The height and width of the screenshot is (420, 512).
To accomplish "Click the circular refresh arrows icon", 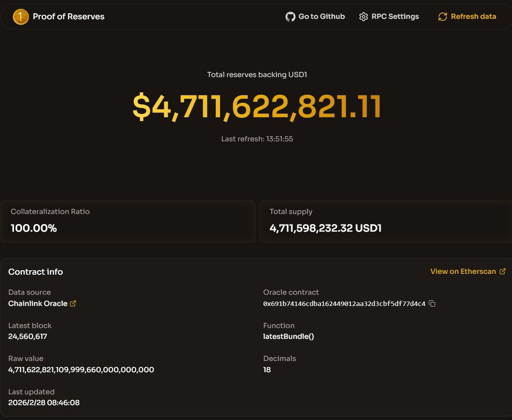I will [443, 17].
